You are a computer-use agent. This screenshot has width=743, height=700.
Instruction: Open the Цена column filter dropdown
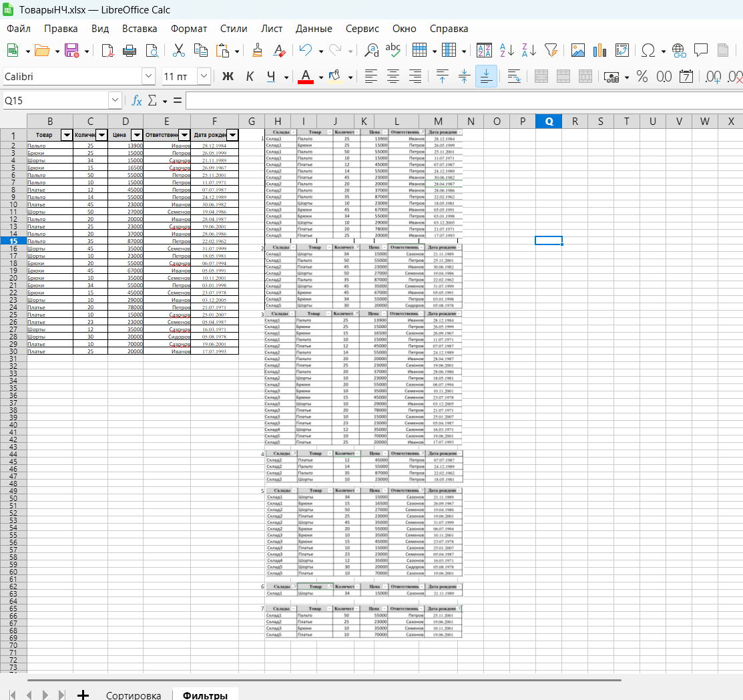(137, 135)
